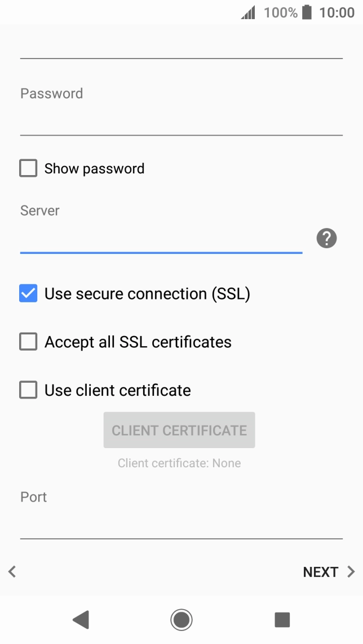This screenshot has height=644, width=363.
Task: Enable the Show password checkbox
Action: pyautogui.click(x=28, y=168)
